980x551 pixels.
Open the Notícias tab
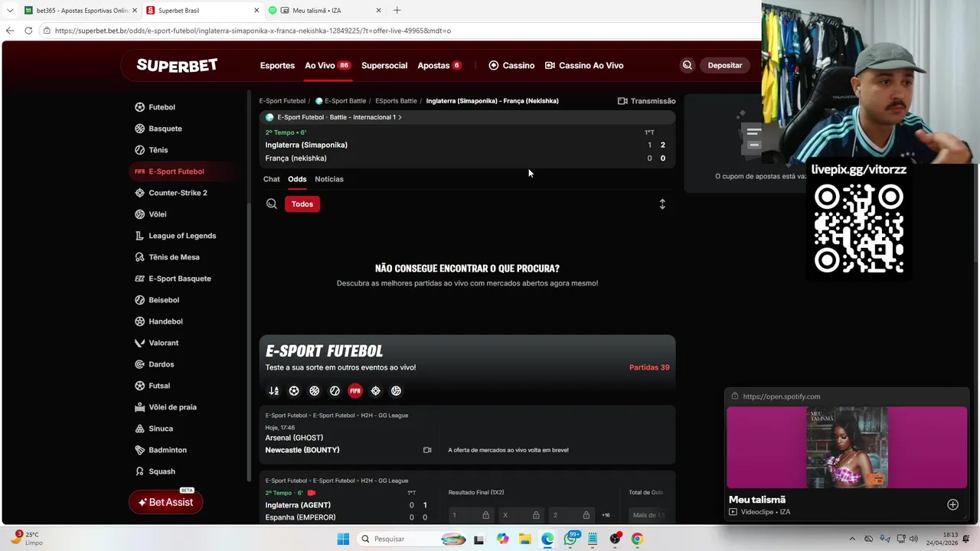coord(329,179)
